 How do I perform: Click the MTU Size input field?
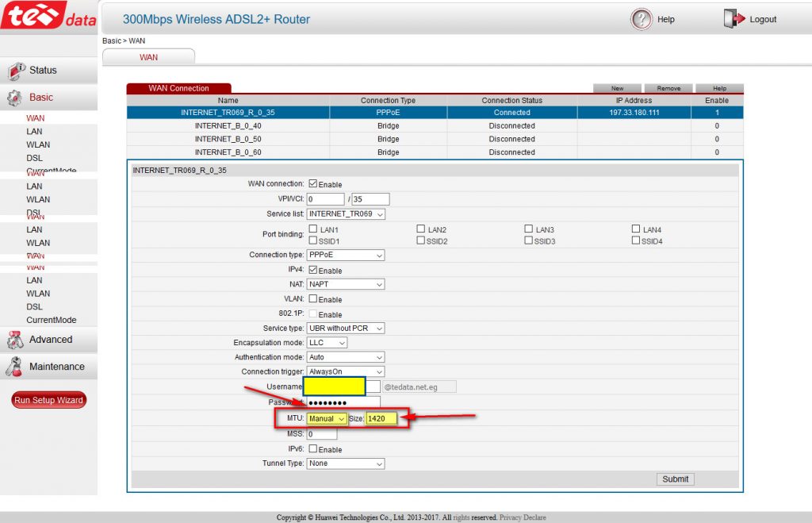pyautogui.click(x=381, y=418)
